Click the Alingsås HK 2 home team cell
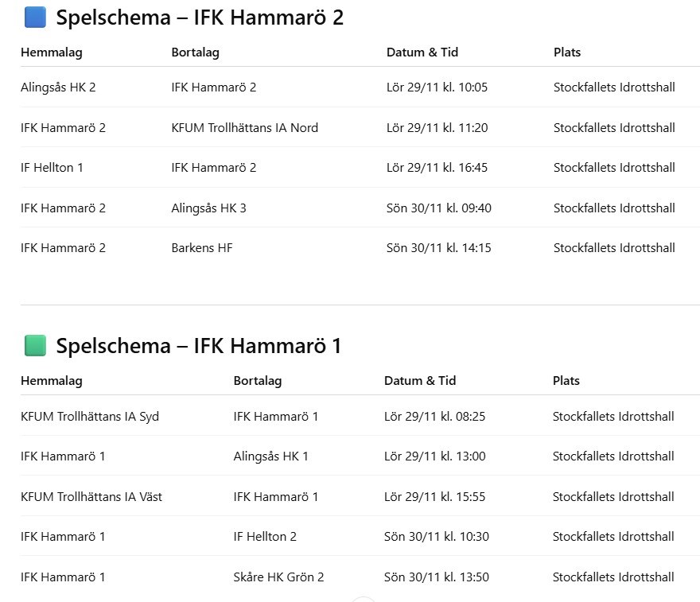Viewport: 700px width, 602px height. [58, 87]
